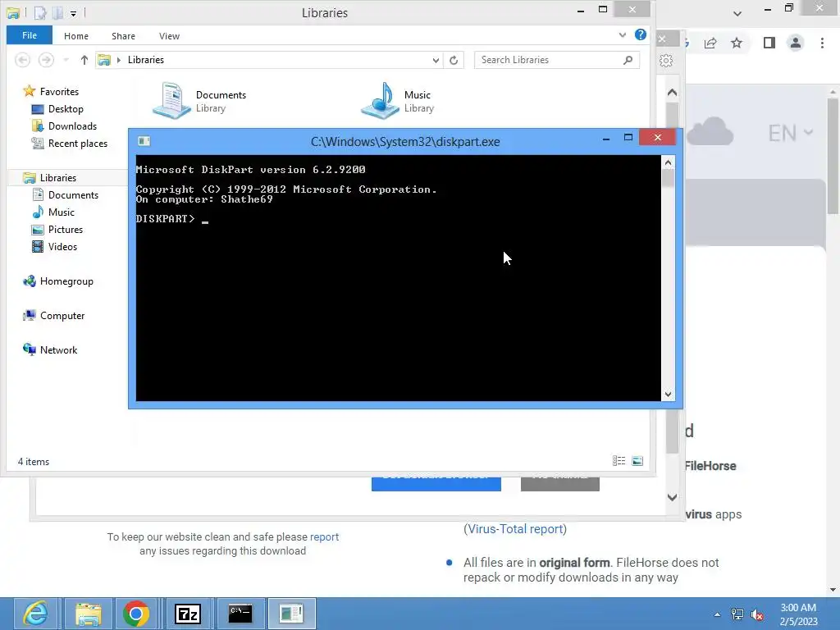Bookmark page with Chrome star icon
Screen dimensions: 840x630
pos(737,43)
